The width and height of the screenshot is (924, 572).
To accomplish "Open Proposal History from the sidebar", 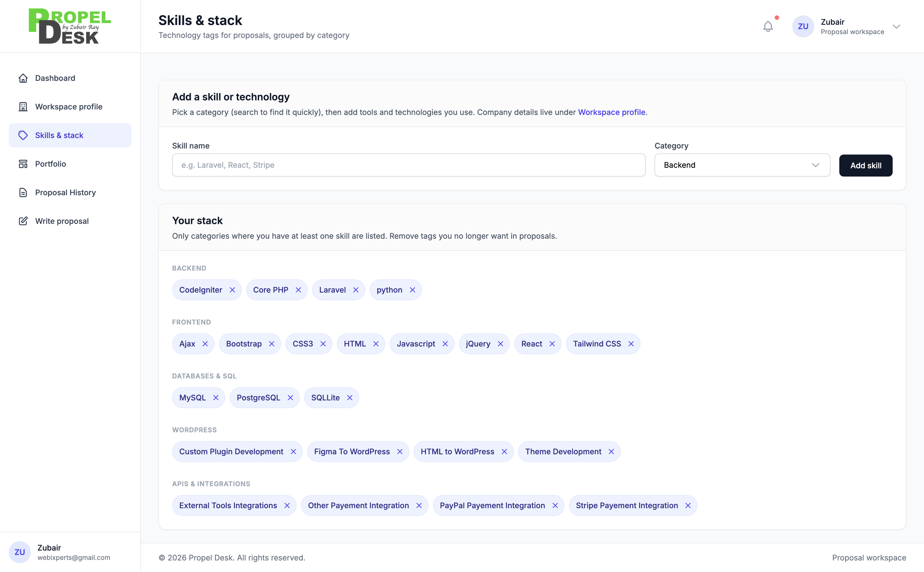I will pyautogui.click(x=65, y=192).
